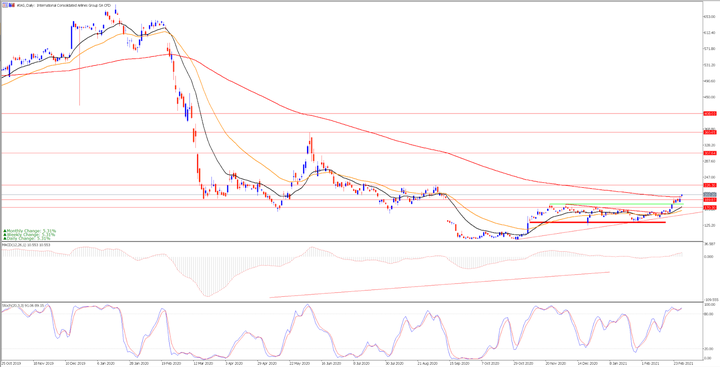Select the green horizontal resistance line

tap(616, 204)
